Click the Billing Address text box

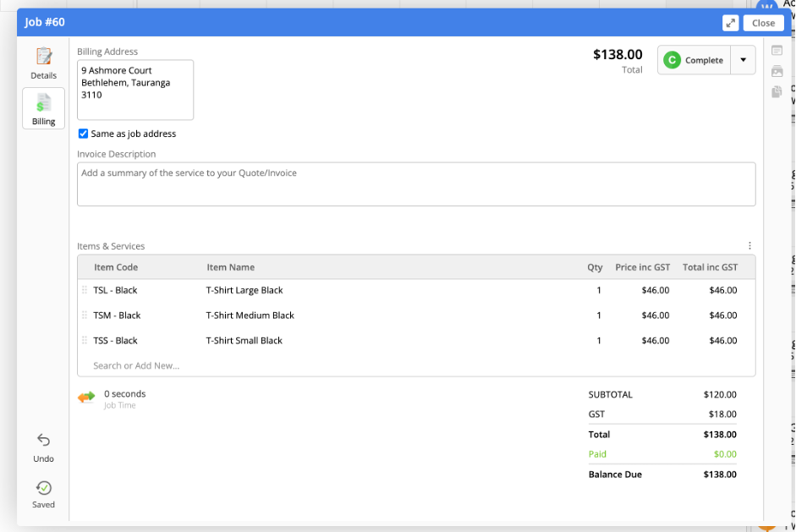pyautogui.click(x=135, y=90)
